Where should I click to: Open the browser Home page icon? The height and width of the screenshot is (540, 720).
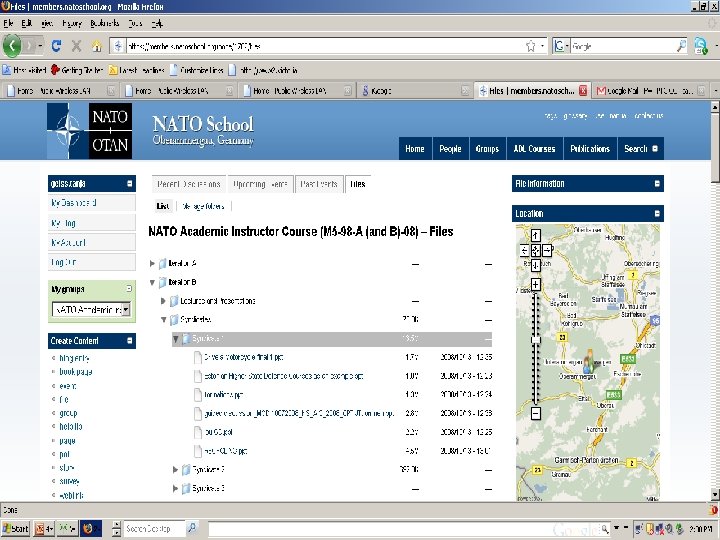(96, 45)
